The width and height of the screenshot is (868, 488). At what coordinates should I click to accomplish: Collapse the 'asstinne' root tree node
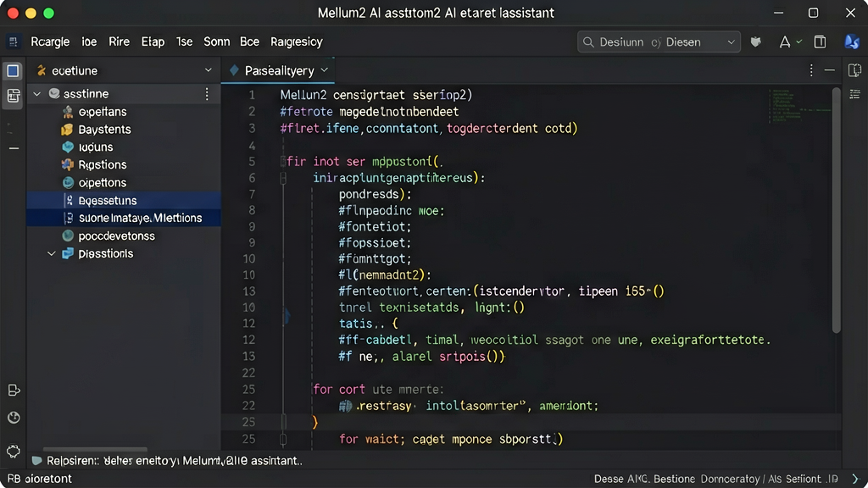click(36, 94)
